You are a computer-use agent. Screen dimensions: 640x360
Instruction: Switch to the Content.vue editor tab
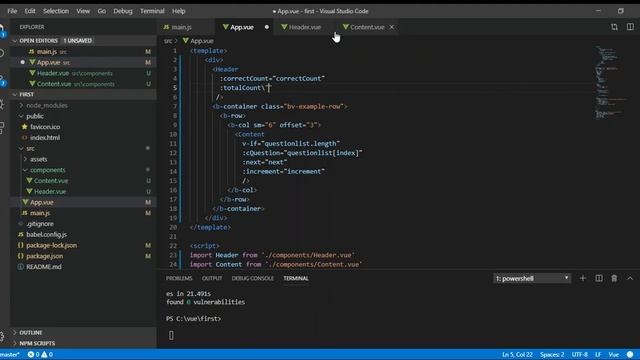click(367, 27)
